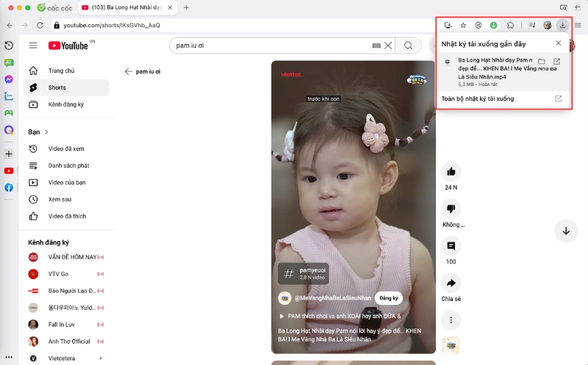The height and width of the screenshot is (365, 588).
Task: Share the Shorts video
Action: pos(451,283)
